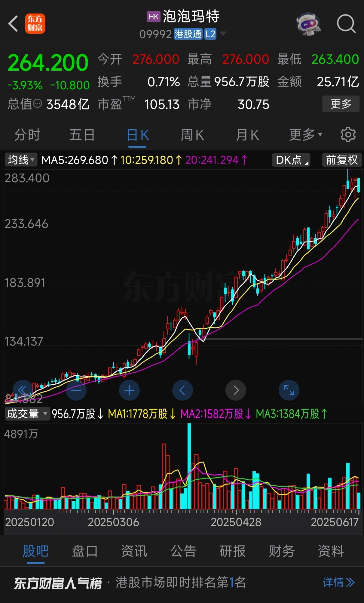Tap the L2 level badge
Screen dimensions: 364x603
click(210, 34)
